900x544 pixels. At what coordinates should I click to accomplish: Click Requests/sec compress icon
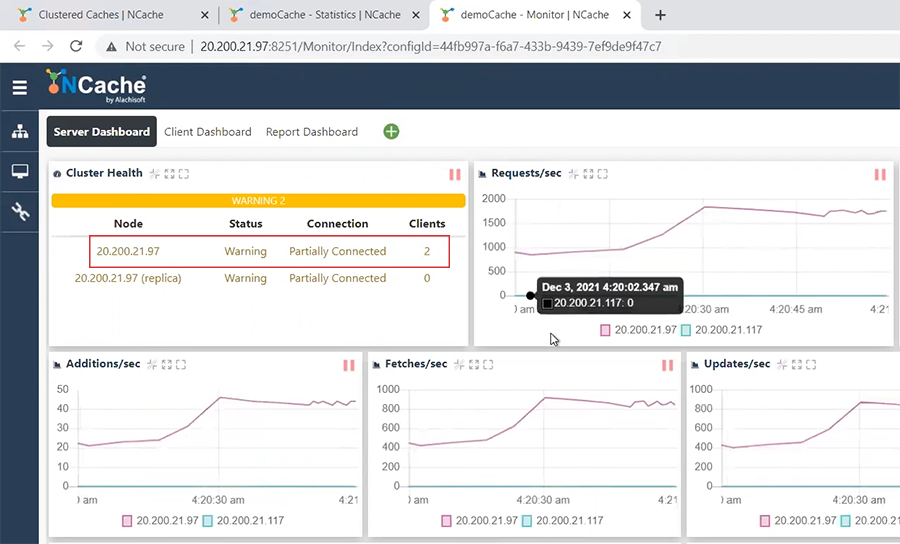[x=574, y=173]
